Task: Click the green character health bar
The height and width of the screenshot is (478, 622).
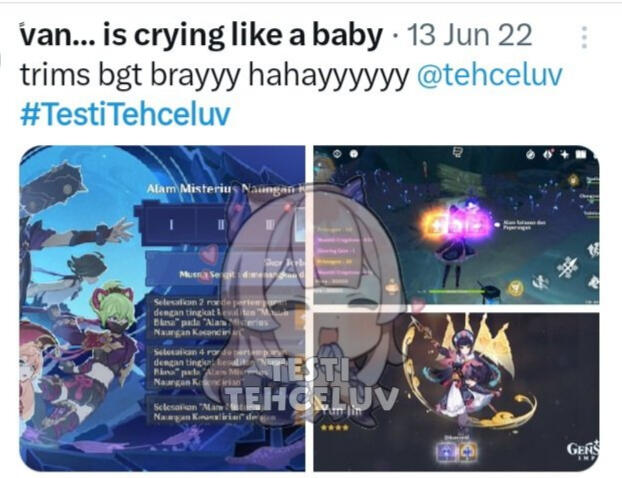Action: tap(456, 292)
